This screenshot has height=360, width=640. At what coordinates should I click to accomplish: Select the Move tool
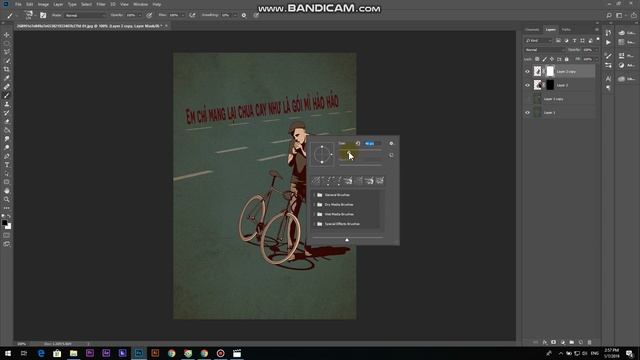[7, 35]
